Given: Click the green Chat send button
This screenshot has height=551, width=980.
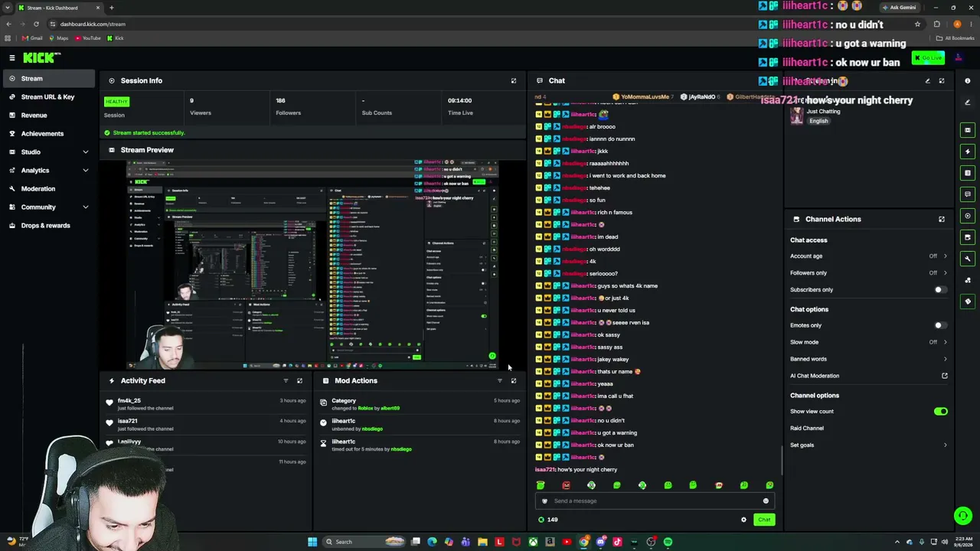Looking at the screenshot, I should click(x=764, y=520).
